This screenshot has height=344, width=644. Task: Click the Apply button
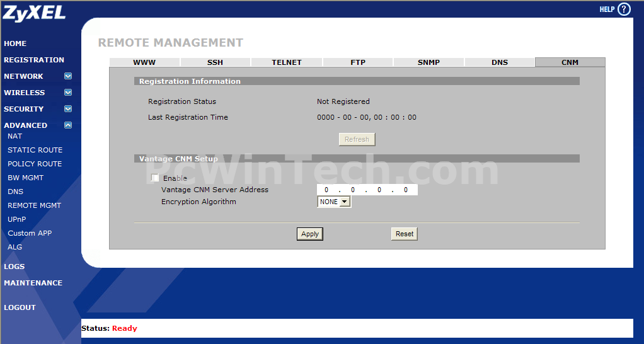pyautogui.click(x=309, y=234)
